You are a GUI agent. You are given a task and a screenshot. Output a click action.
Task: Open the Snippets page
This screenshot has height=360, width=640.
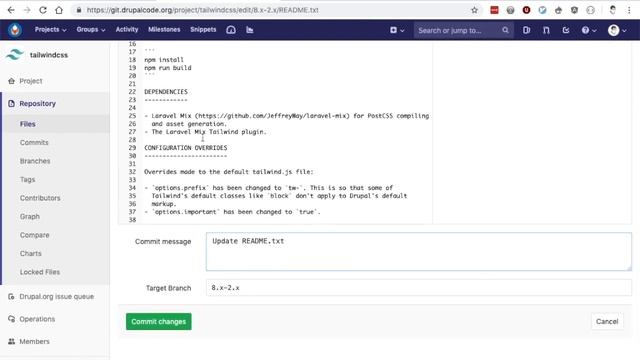click(203, 30)
